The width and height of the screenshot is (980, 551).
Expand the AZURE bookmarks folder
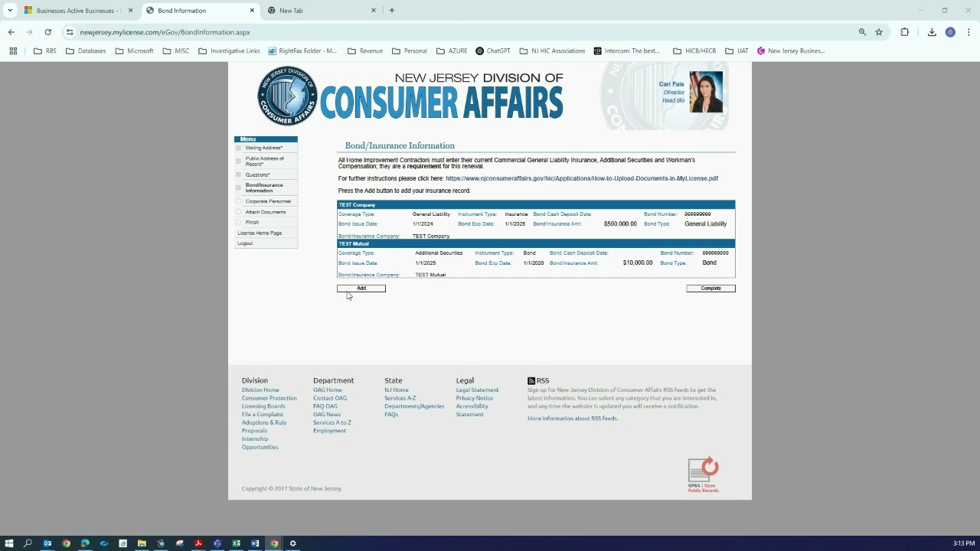[x=452, y=51]
